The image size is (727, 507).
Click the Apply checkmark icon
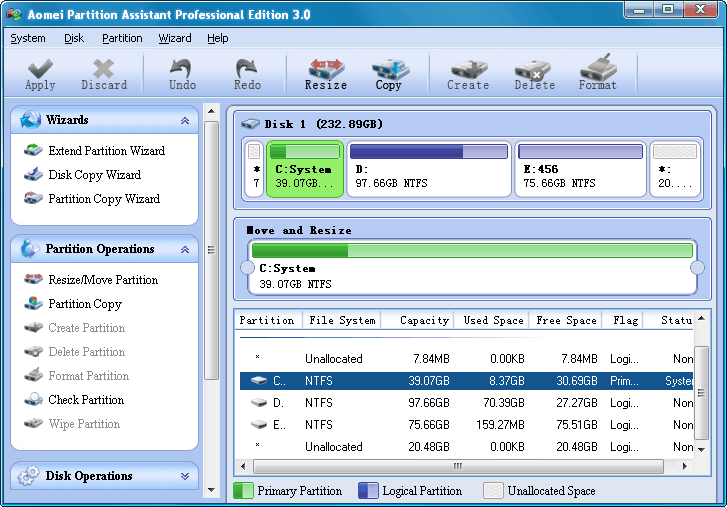click(40, 69)
